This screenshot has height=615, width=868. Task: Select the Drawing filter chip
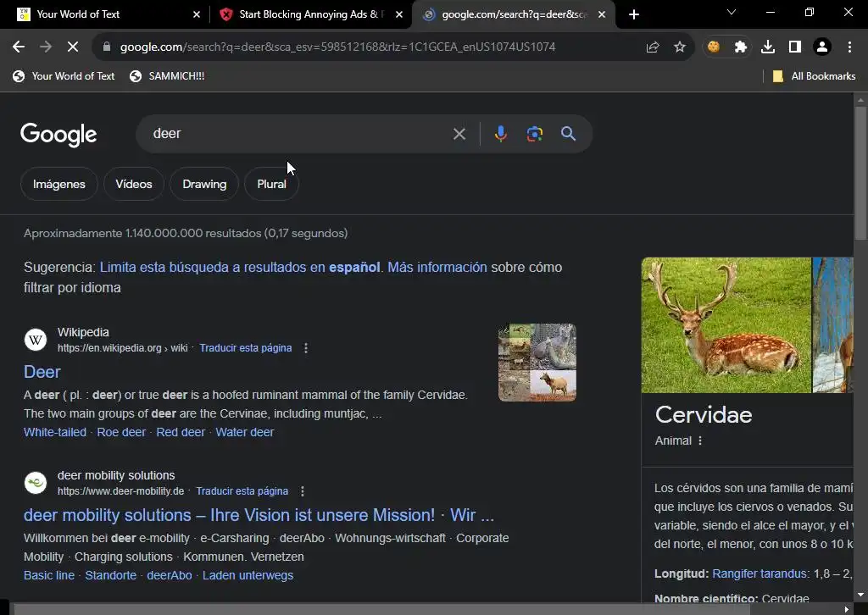[x=204, y=184]
